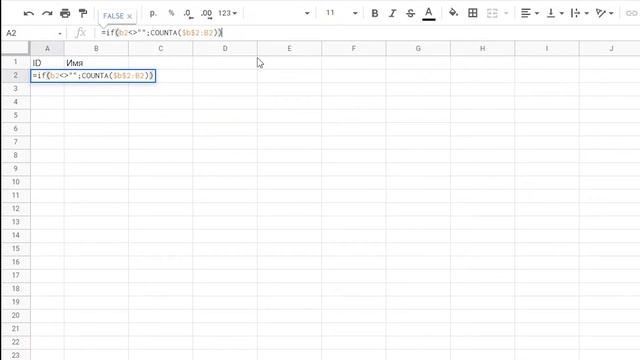Select column B header
This screenshot has width=640, height=360.
(96, 49)
